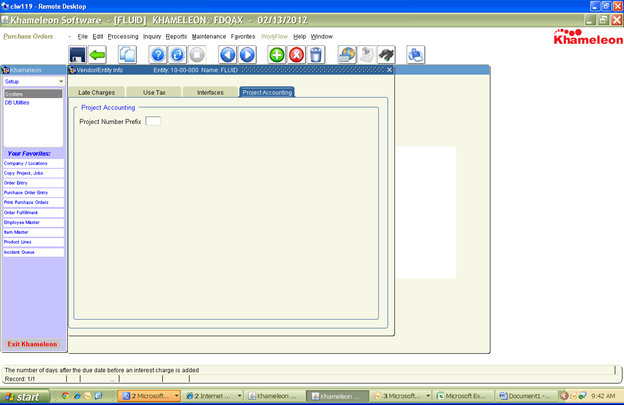Add a record with the green plus icon
The width and height of the screenshot is (624, 405).
(x=277, y=55)
